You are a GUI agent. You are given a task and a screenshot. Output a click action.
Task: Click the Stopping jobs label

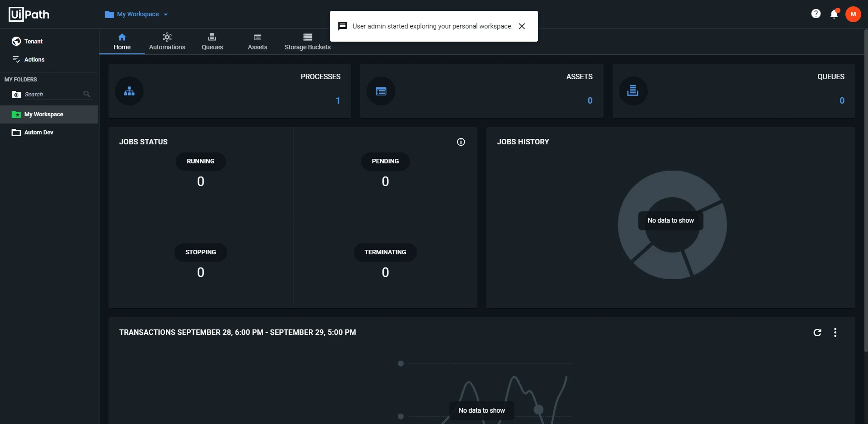pyautogui.click(x=201, y=252)
